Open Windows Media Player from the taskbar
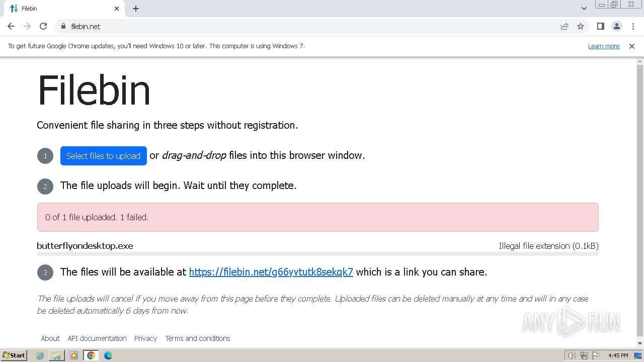Image resolution: width=644 pixels, height=362 pixels. pos(74,355)
